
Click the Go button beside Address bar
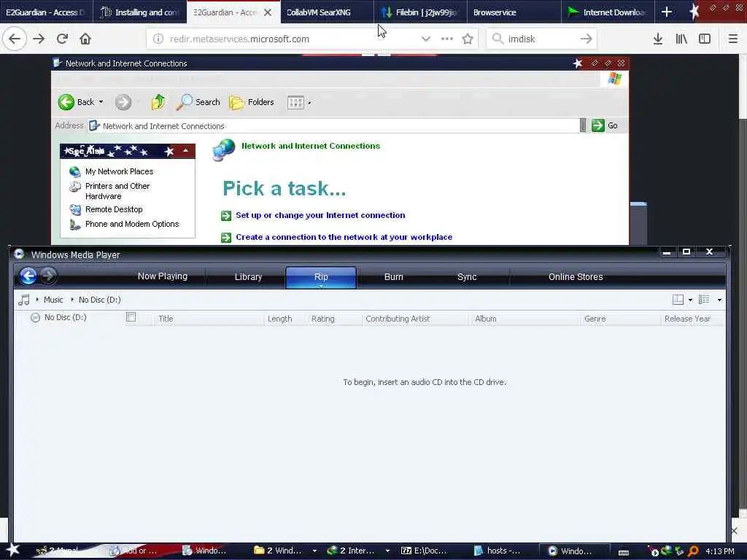tap(605, 125)
